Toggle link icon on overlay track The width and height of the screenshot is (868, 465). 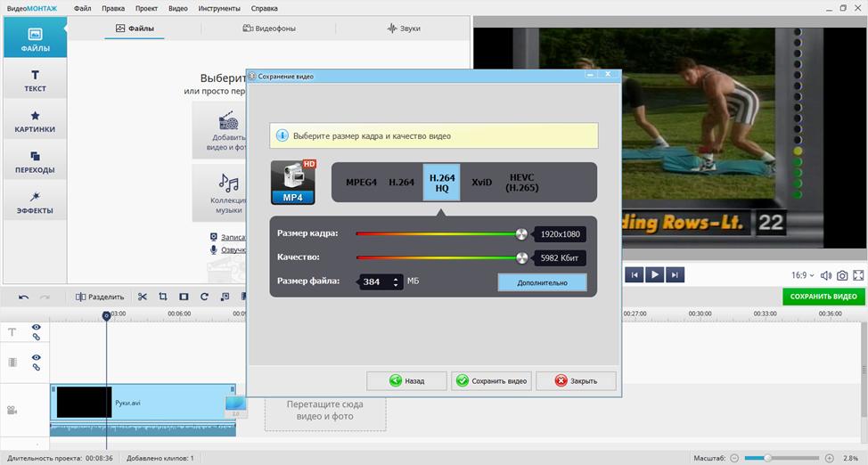[x=36, y=367]
